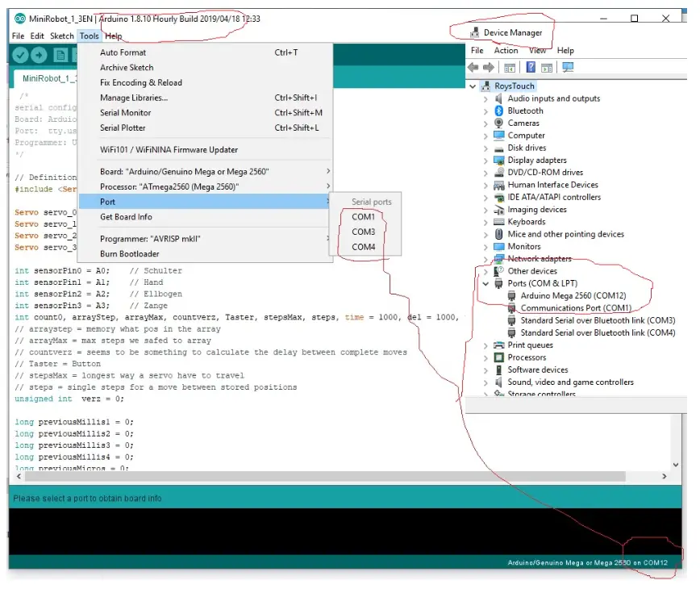The height and width of the screenshot is (589, 700).
Task: Click the Display adapters icon
Action: pos(499,160)
